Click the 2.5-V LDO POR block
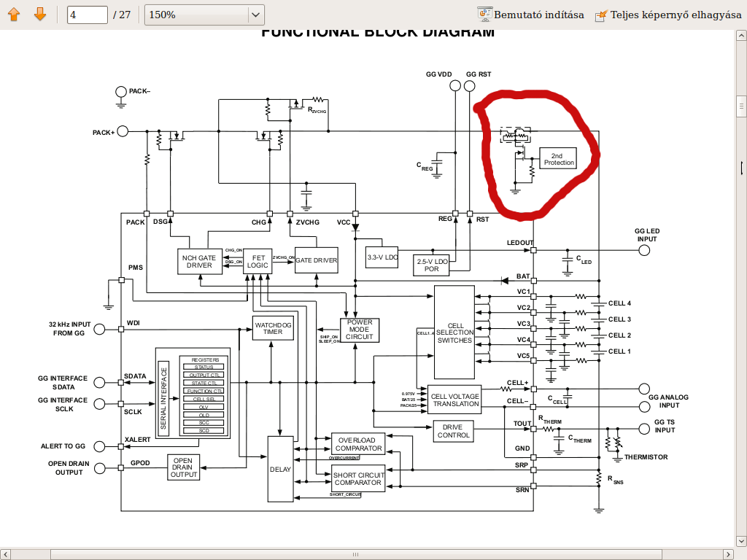Viewport: 747px width, 560px height. (x=432, y=265)
